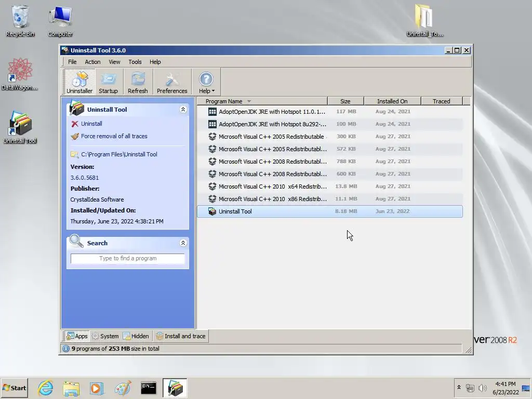532x399 pixels.
Task: Collapse the Uninstall Tool details panel
Action: [183, 109]
